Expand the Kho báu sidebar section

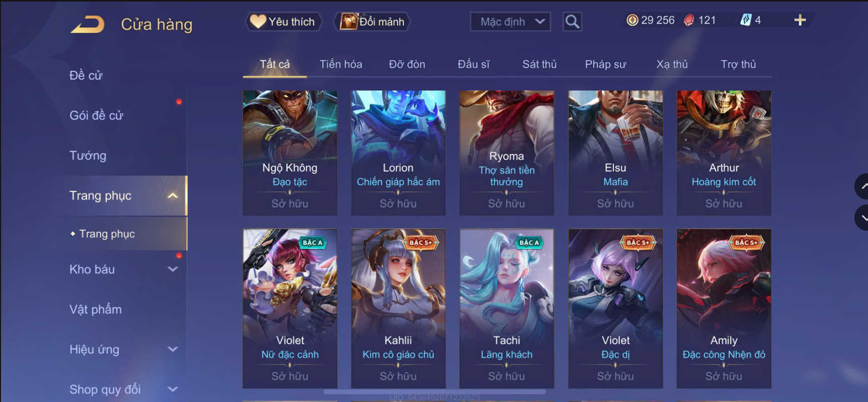172,270
